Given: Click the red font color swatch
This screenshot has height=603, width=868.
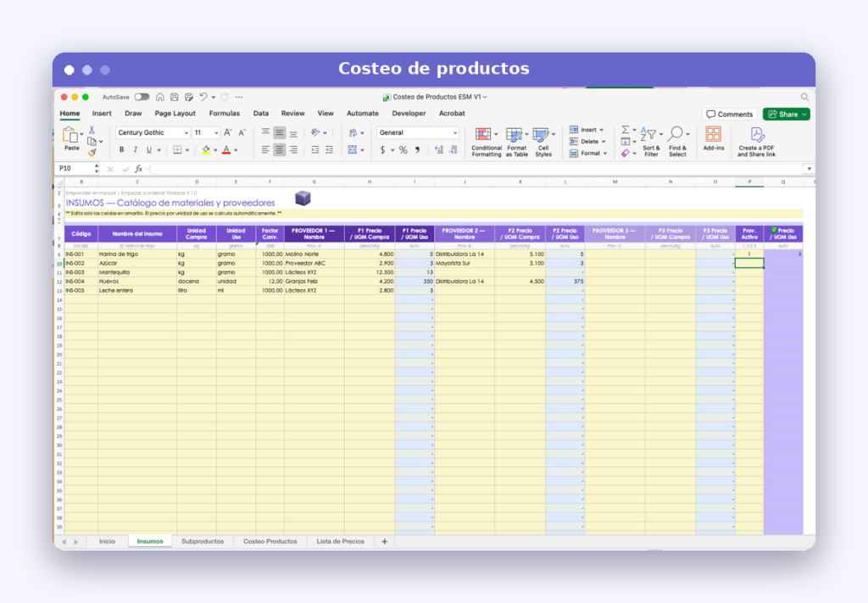Looking at the screenshot, I should pyautogui.click(x=225, y=150).
